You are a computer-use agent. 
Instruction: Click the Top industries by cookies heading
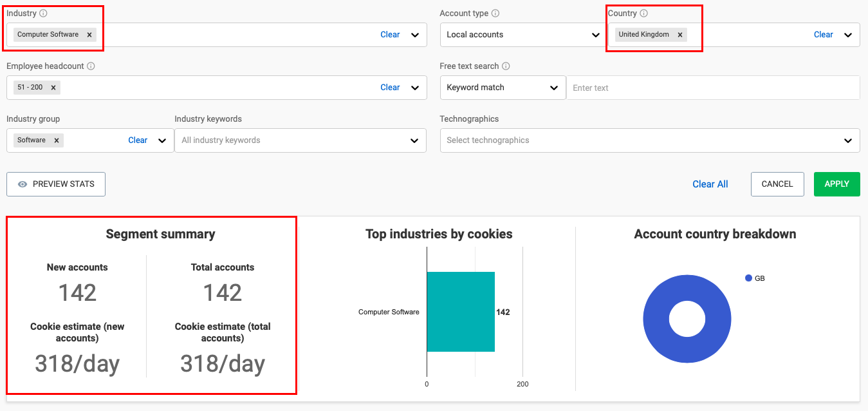click(x=439, y=234)
